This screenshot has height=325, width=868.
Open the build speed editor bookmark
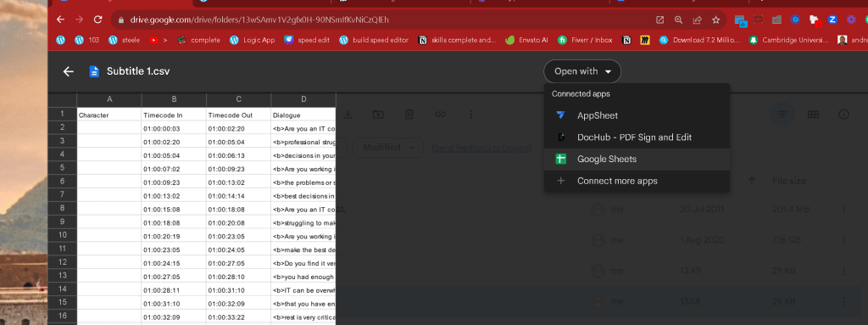coord(374,40)
